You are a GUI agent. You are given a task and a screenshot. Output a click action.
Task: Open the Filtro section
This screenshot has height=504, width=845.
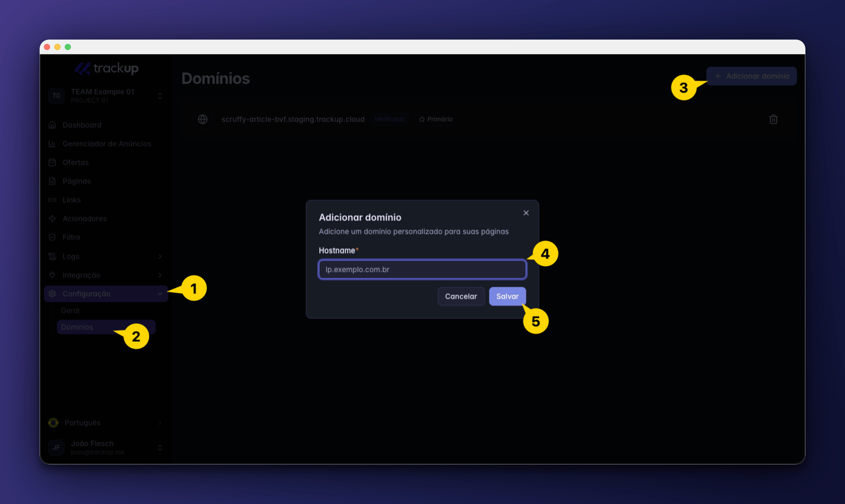(106, 237)
